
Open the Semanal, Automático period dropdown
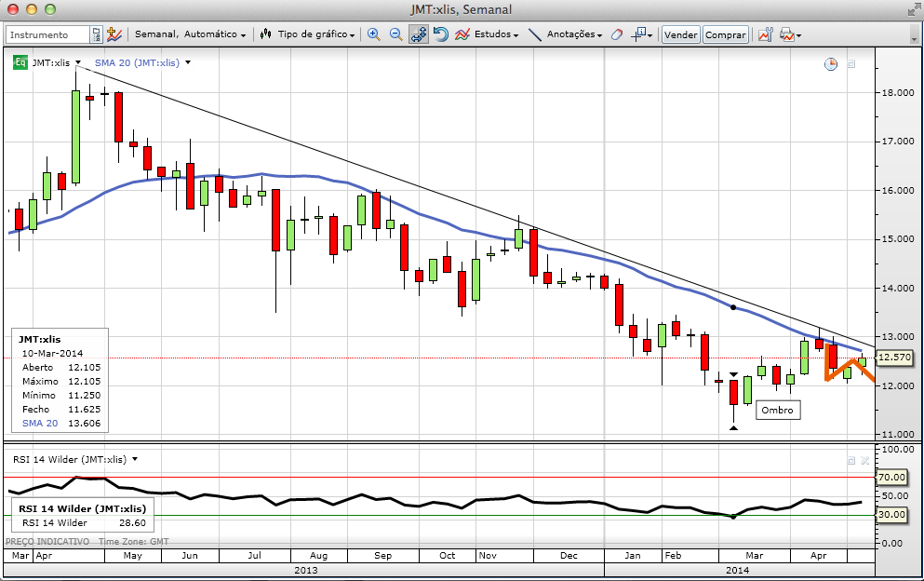191,34
